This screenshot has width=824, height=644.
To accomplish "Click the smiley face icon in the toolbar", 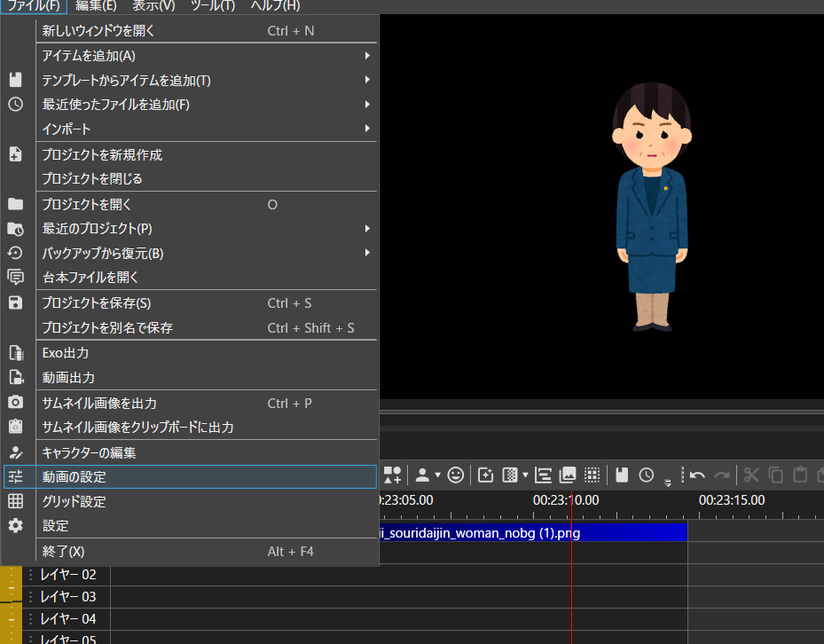I will coord(456,475).
